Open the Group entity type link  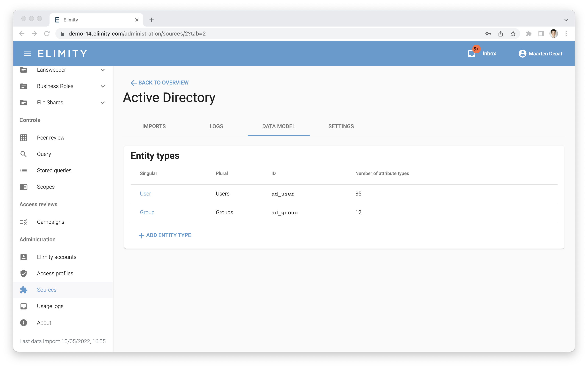click(147, 212)
